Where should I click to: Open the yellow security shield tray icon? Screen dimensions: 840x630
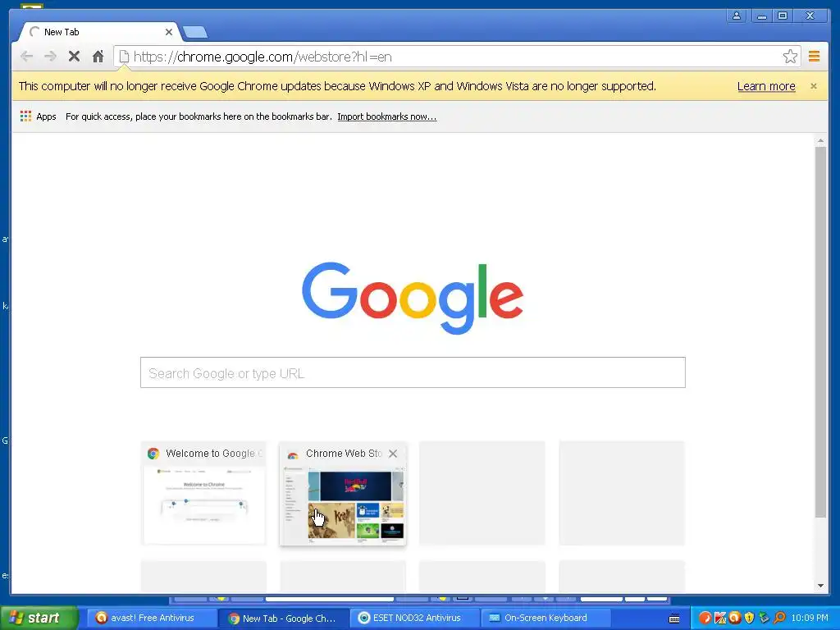coord(749,618)
